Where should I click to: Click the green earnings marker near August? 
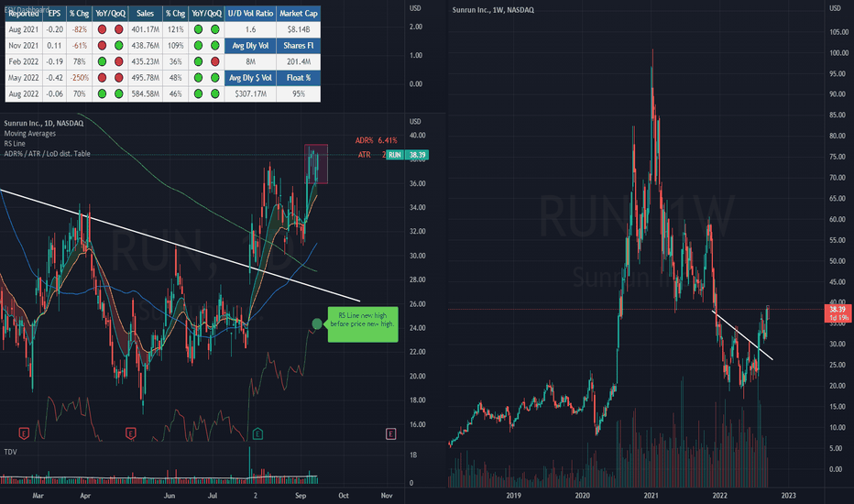point(257,433)
